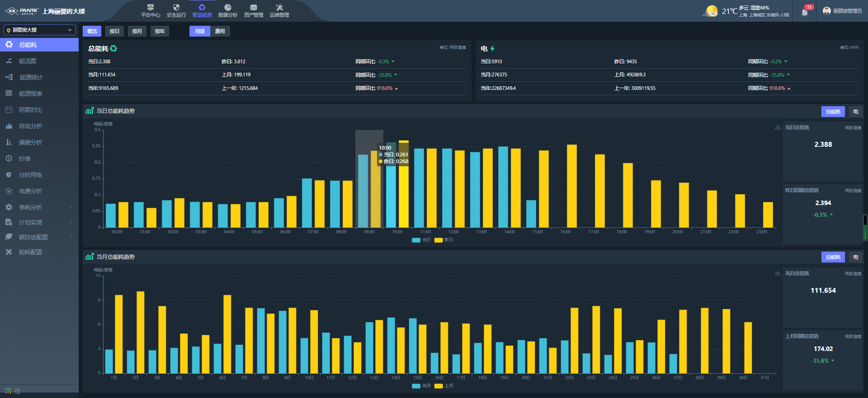Click the 平台中心 monitor icon

pyautogui.click(x=151, y=7)
